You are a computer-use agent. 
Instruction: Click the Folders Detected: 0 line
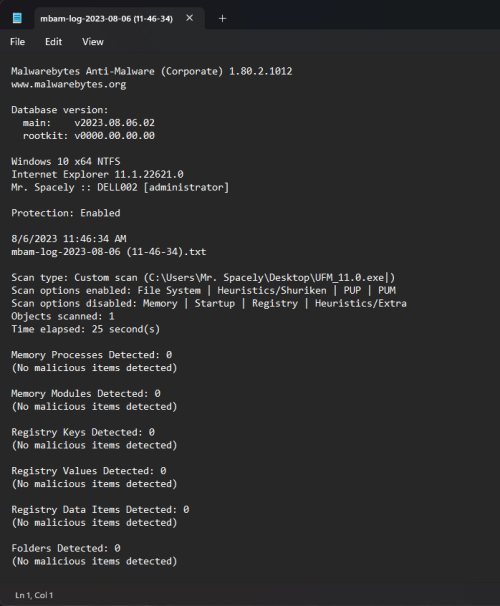(x=66, y=548)
